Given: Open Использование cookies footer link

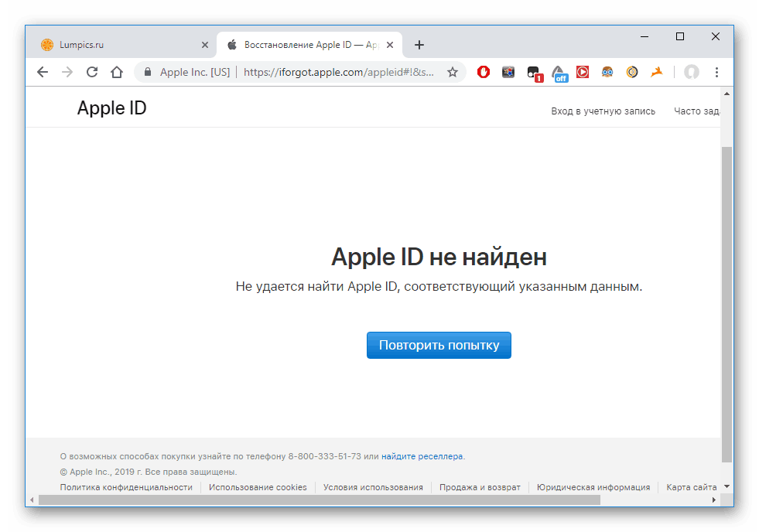Looking at the screenshot, I should tap(258, 487).
